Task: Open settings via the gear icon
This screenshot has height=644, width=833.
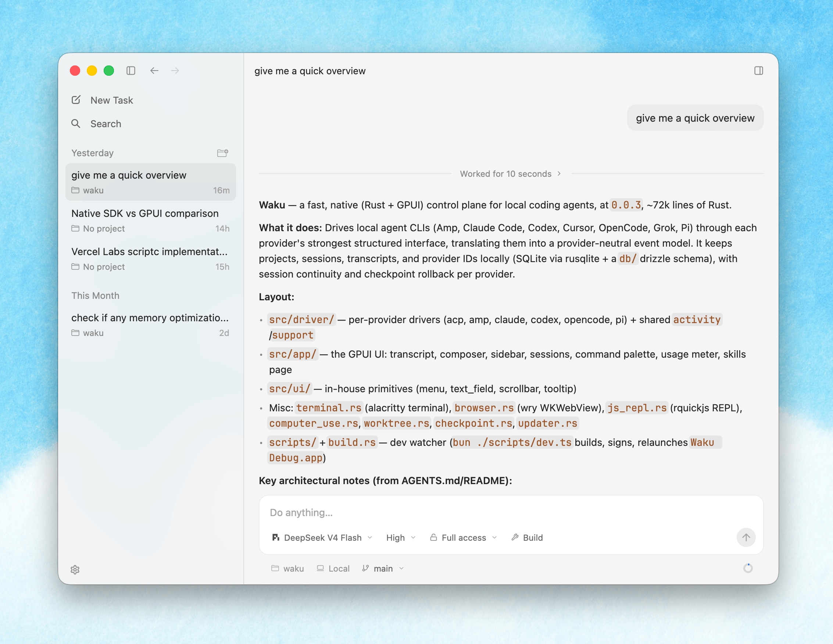Action: point(75,569)
